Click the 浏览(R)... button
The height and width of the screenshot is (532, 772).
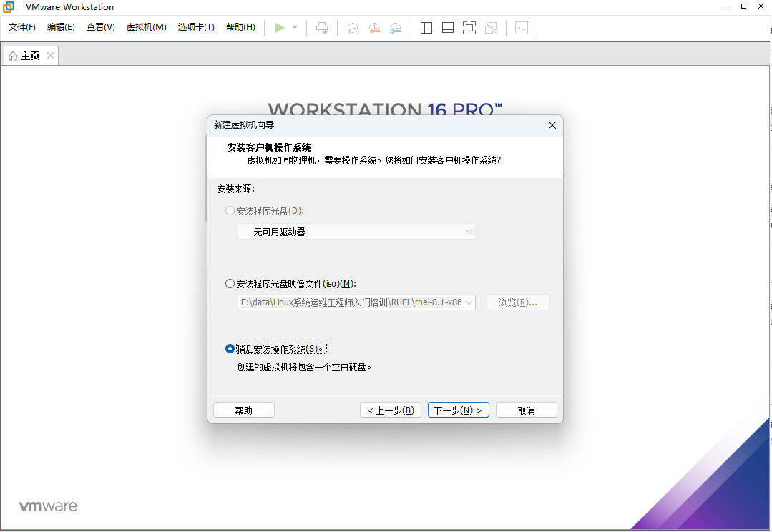tap(518, 302)
